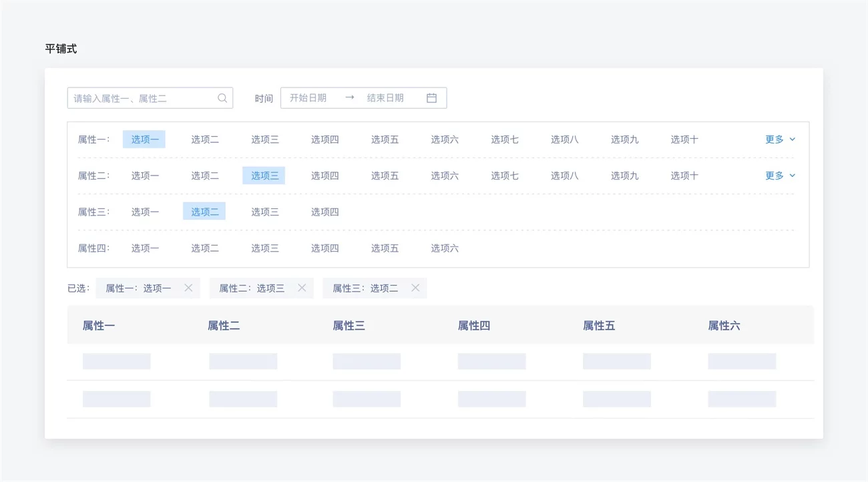The image size is (868, 482).
Task: Expand 更多 for 属性一 row
Action: click(x=780, y=140)
